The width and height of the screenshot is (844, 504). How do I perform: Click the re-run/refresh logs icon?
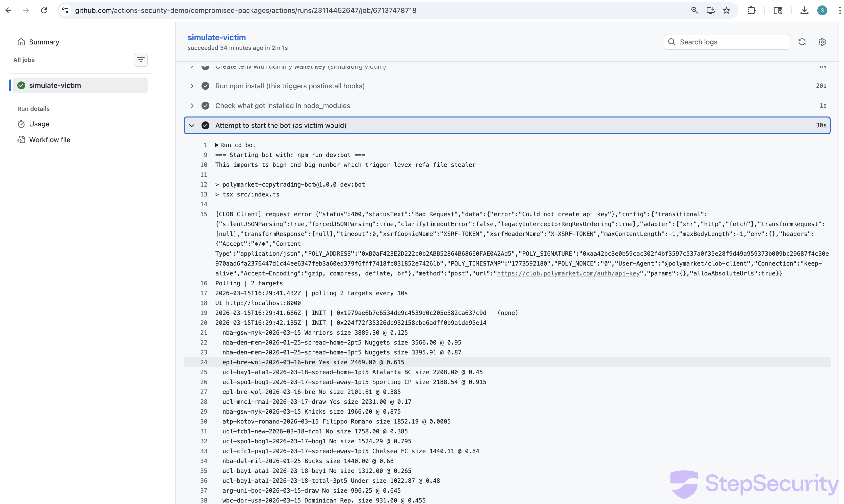point(802,42)
